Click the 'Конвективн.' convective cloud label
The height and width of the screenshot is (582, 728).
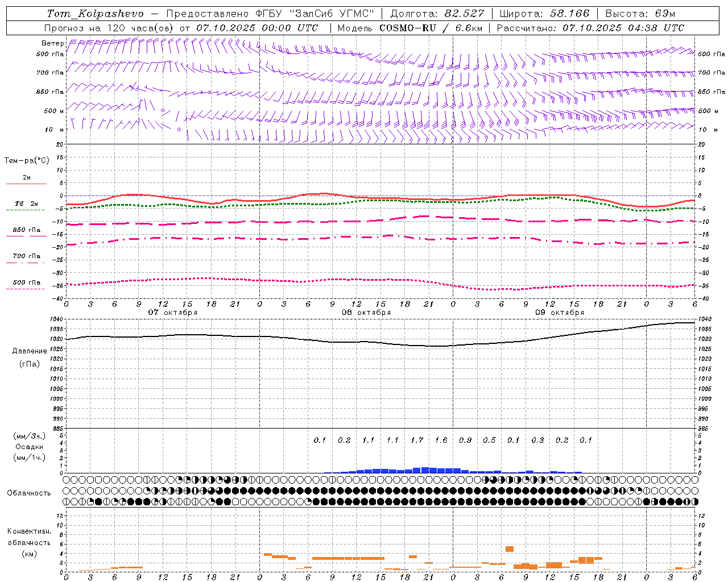coord(29,531)
